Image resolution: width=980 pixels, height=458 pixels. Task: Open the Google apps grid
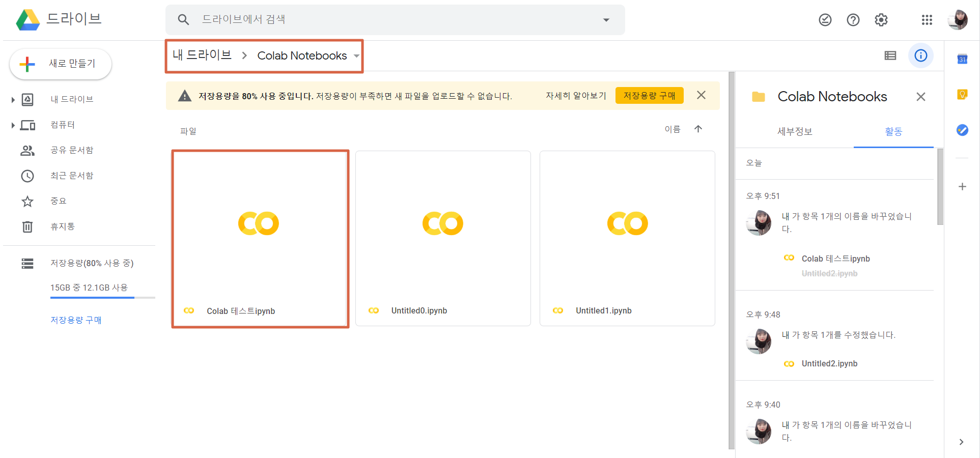tap(927, 20)
